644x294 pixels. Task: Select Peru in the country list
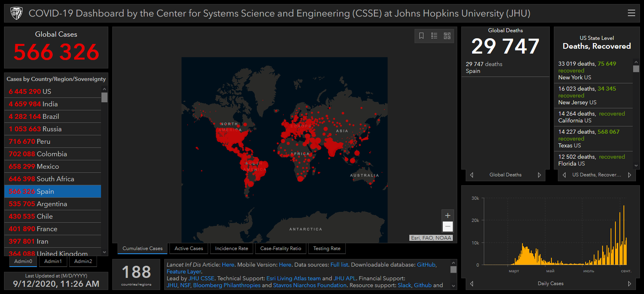(x=53, y=141)
